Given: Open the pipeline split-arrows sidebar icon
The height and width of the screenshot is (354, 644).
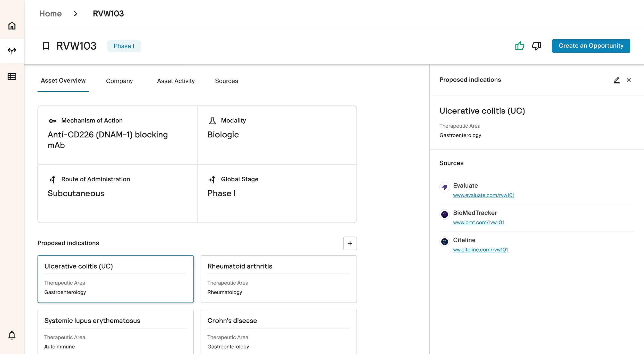Looking at the screenshot, I should (12, 51).
